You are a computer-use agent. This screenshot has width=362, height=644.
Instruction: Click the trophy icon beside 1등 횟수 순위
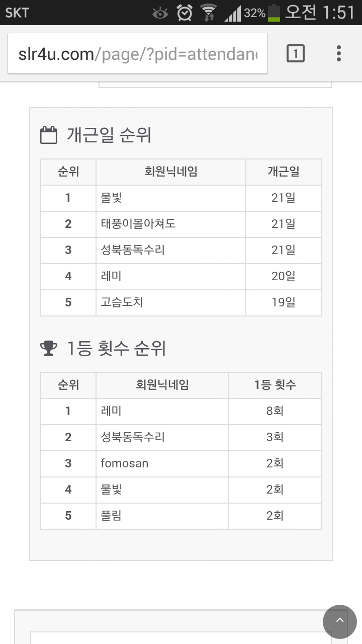[x=49, y=348]
